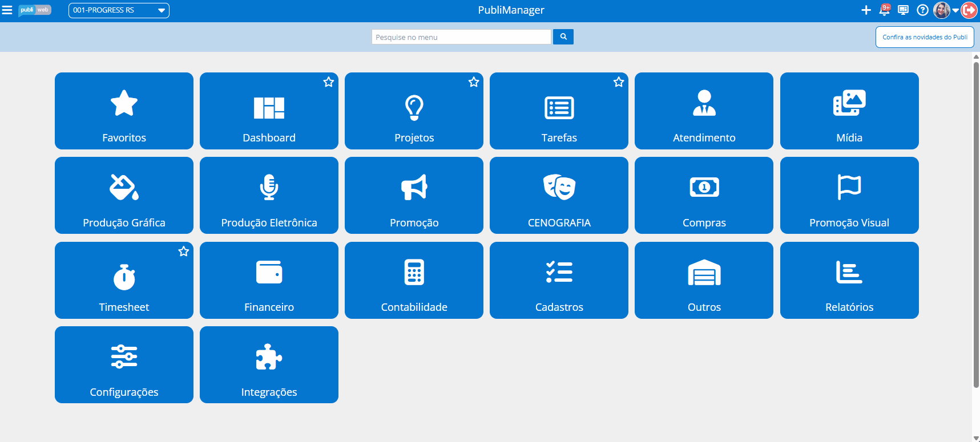The width and height of the screenshot is (980, 442).
Task: Open the Configurações tile
Action: coord(124,365)
